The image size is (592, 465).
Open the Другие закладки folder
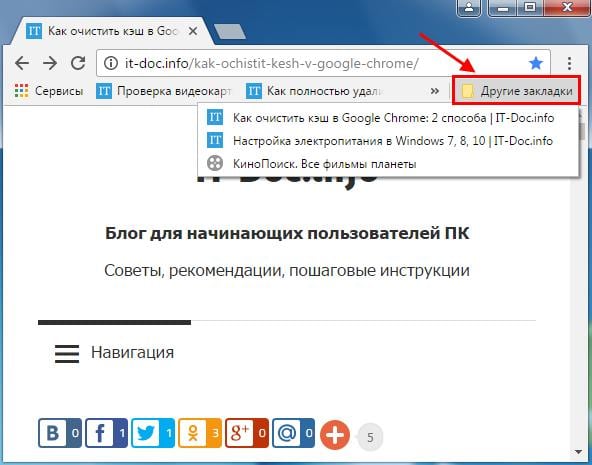pos(516,91)
